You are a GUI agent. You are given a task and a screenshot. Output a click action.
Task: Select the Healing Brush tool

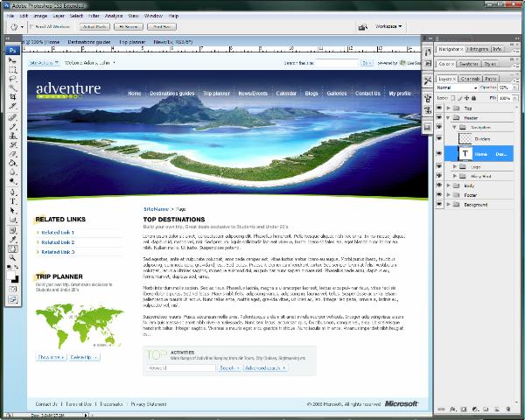[x=12, y=117]
